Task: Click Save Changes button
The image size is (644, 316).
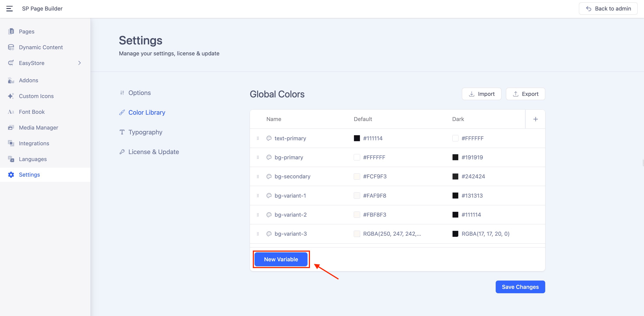Action: [x=520, y=287]
